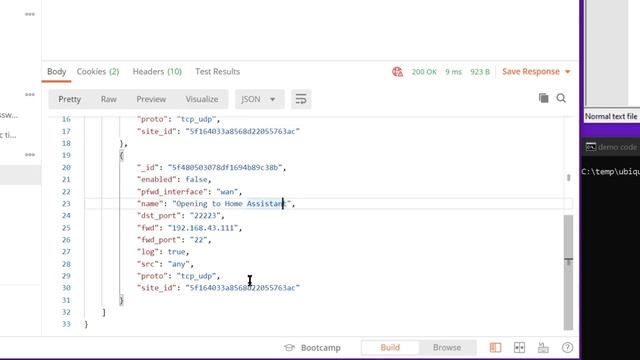The height and width of the screenshot is (360, 640).
Task: Click the 923 B response size
Action: 480,72
